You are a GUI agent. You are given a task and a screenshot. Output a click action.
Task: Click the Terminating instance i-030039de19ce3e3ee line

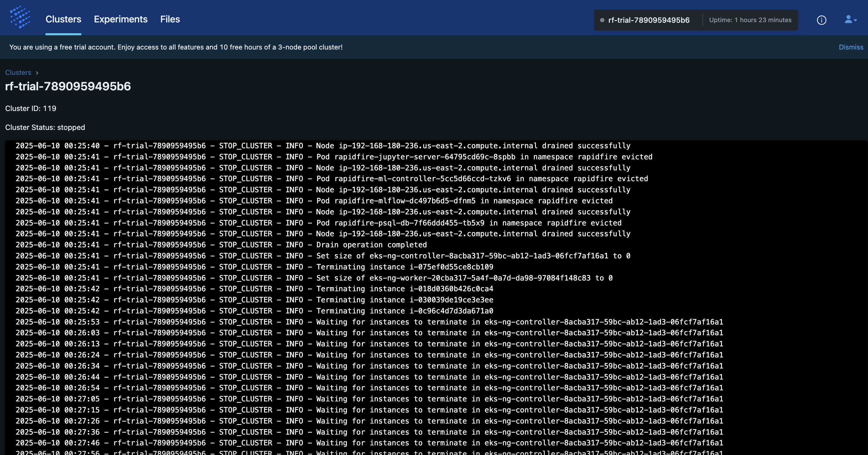tap(255, 300)
